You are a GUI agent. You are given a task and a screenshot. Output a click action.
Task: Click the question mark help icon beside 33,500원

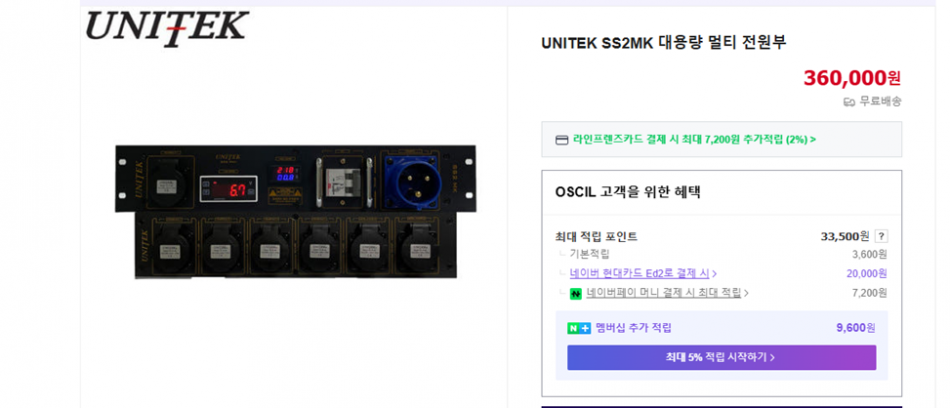click(x=882, y=236)
